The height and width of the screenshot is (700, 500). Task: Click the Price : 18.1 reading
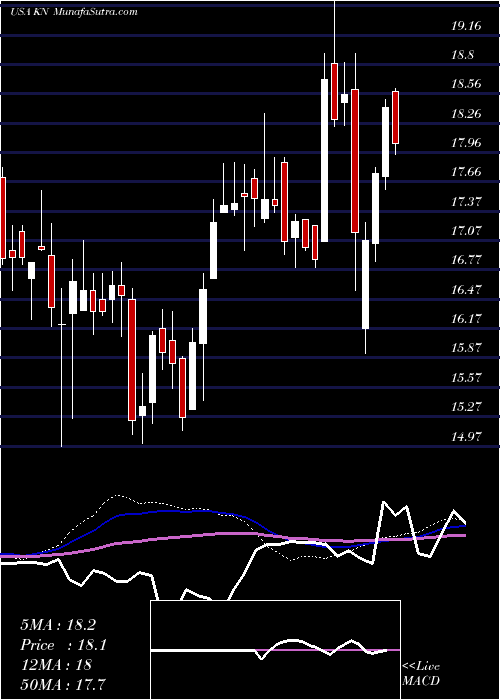pos(63,645)
